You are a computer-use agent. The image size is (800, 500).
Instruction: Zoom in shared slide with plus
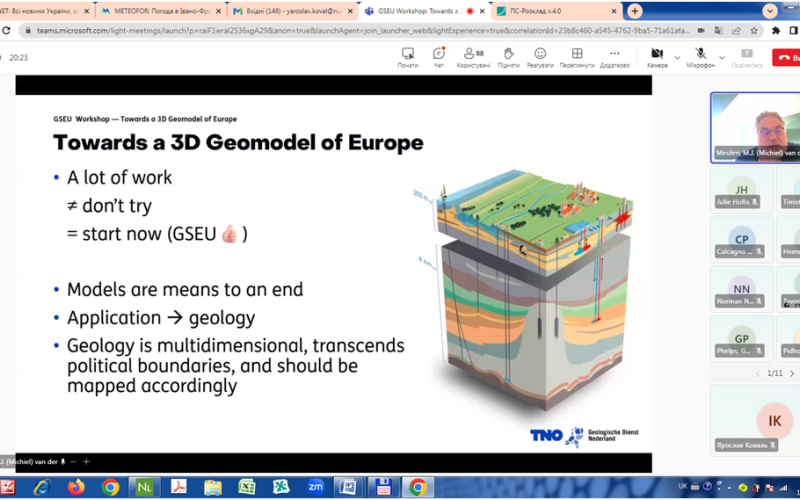(86, 462)
